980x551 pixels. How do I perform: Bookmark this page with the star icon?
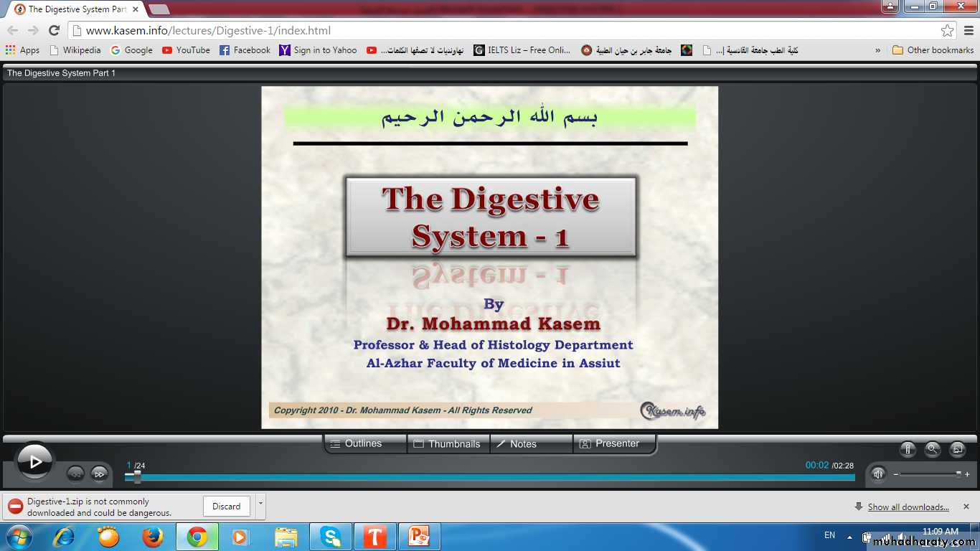click(948, 31)
